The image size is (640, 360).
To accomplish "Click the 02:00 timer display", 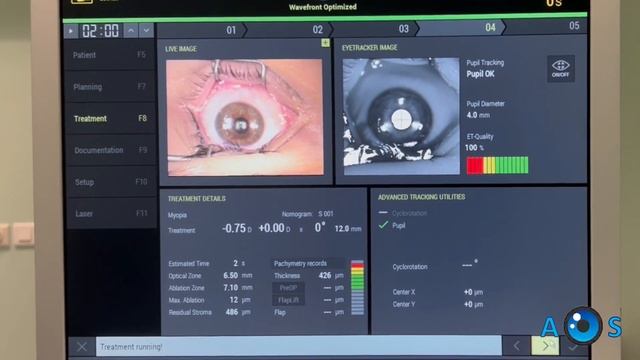I will point(101,31).
